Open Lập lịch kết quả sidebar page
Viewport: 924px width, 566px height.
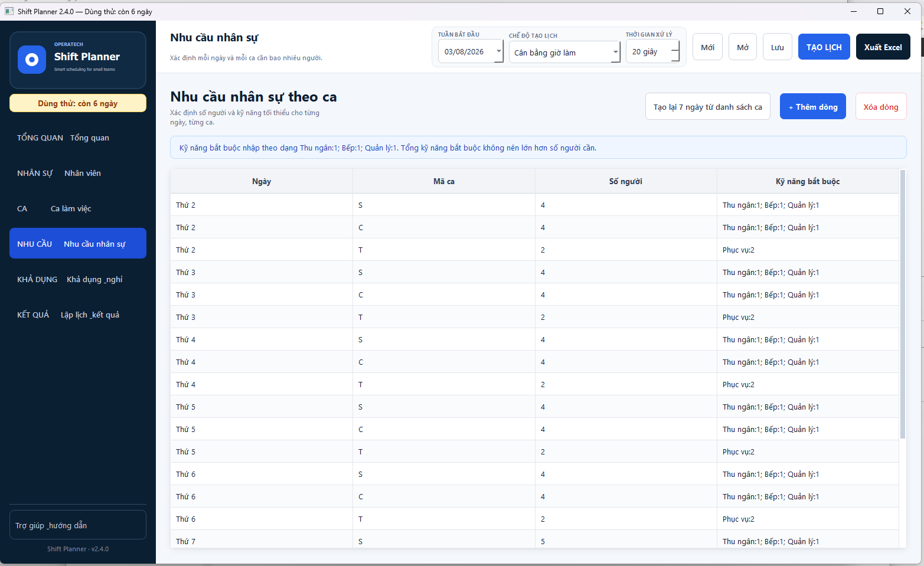(78, 315)
